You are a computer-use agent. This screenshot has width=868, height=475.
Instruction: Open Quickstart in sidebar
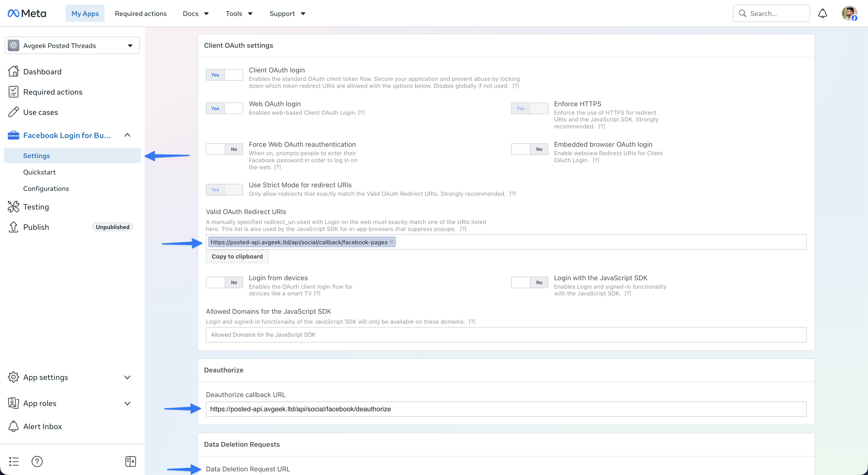tap(40, 172)
